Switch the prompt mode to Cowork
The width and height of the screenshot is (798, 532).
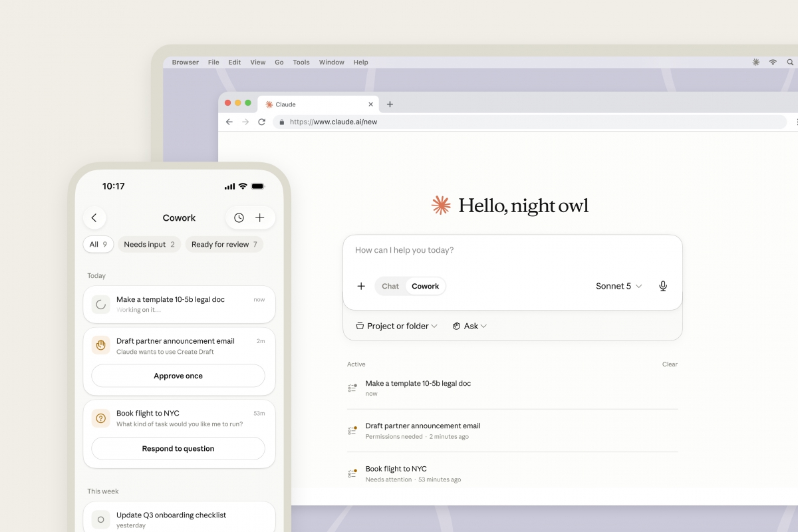(x=425, y=286)
